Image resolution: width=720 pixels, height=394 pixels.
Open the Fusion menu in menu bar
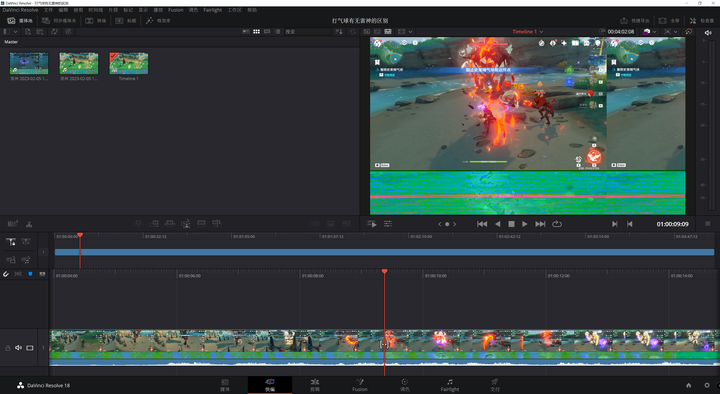(x=175, y=10)
